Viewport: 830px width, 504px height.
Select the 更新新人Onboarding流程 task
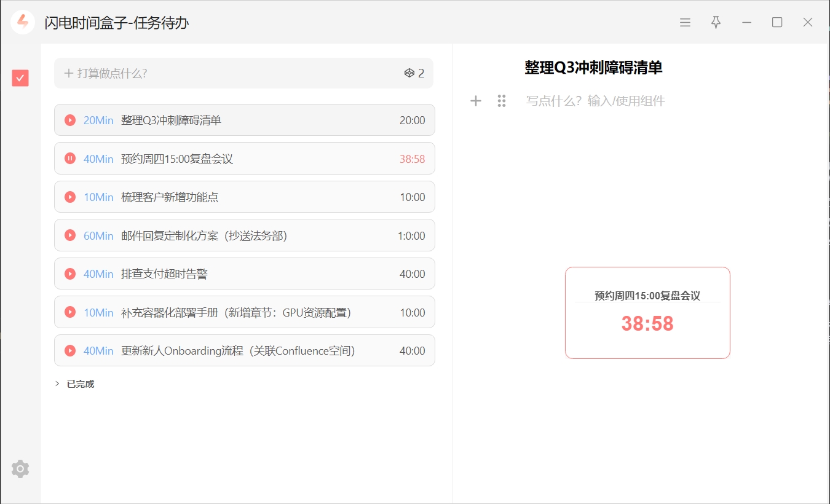coord(238,351)
